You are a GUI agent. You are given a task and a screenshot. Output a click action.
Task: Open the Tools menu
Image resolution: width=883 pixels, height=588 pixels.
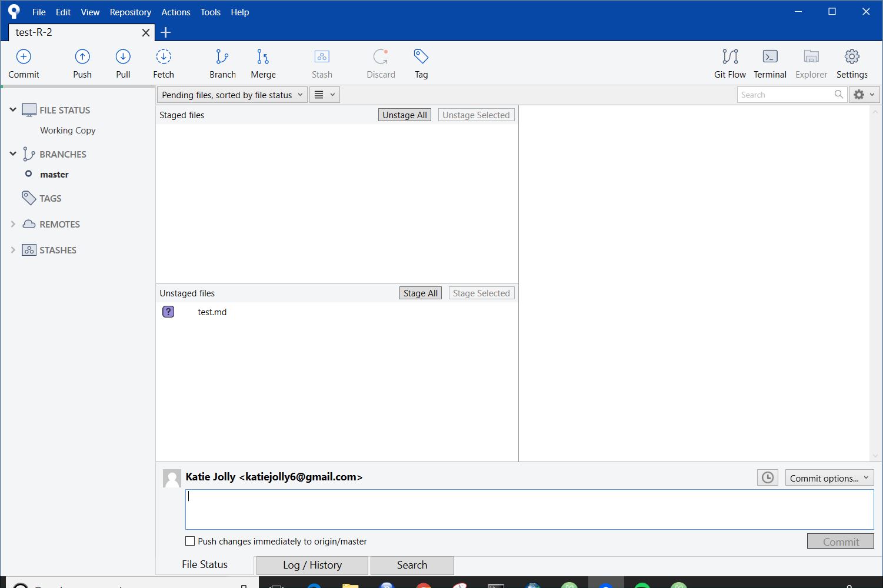pos(210,12)
